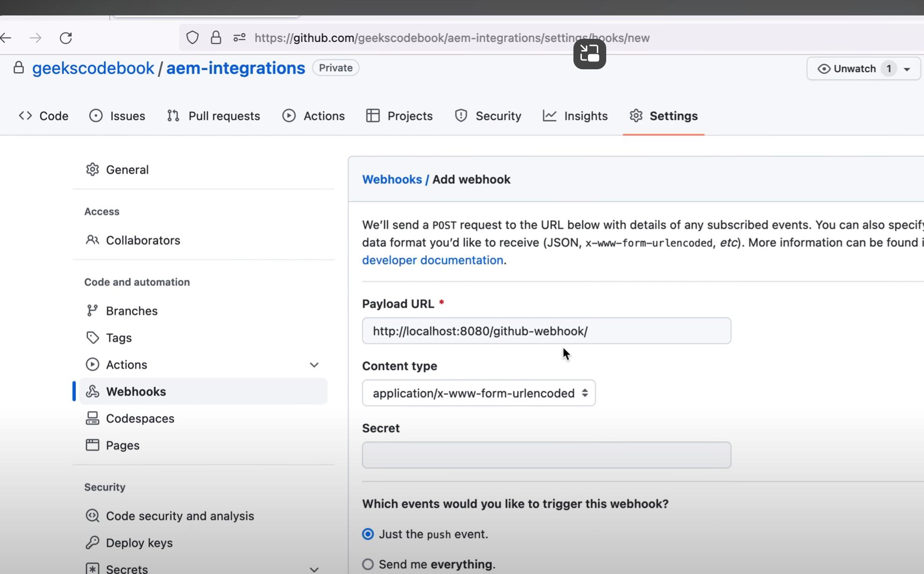
Task: Click the Code security and analysis icon
Action: tap(93, 515)
